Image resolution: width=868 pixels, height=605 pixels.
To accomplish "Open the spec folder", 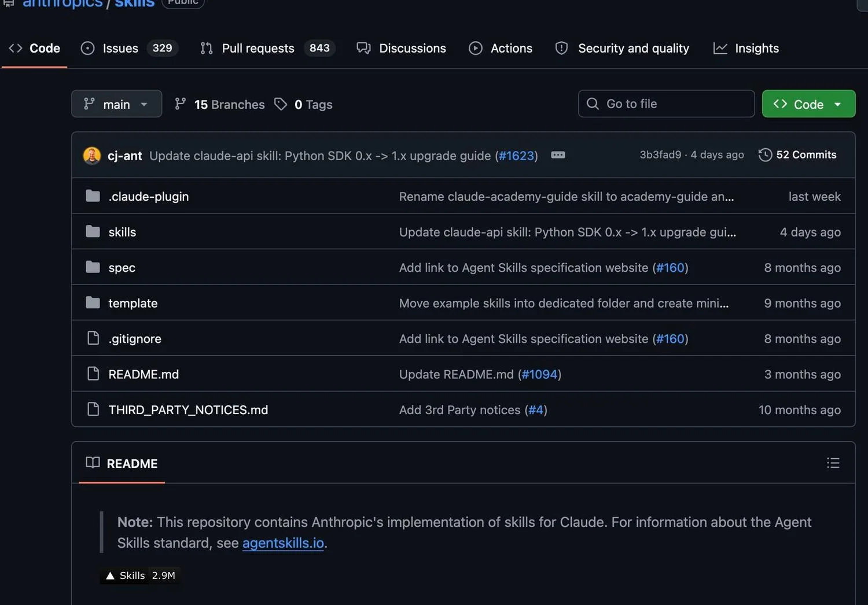I will tap(122, 268).
